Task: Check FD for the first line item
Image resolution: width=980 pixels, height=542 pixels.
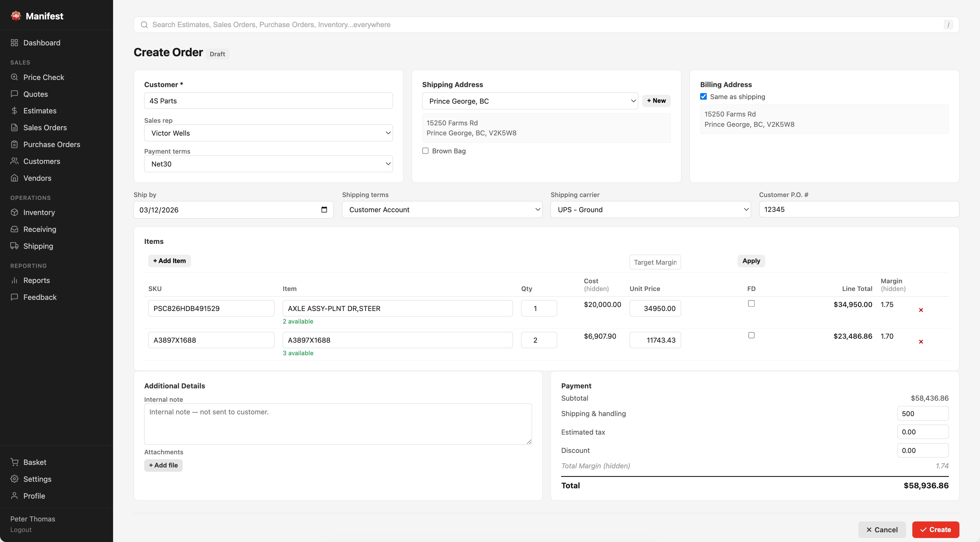Action: click(x=751, y=303)
